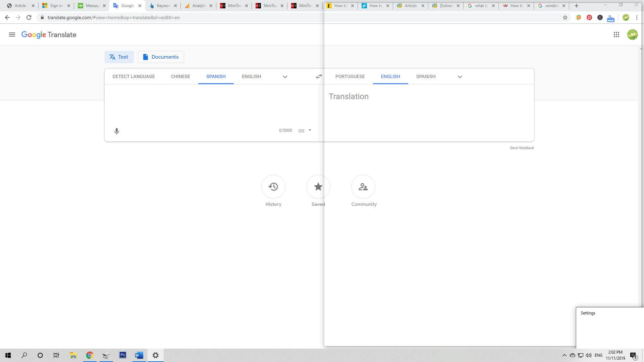
Task: Switch to Text translation mode
Action: coord(119,57)
